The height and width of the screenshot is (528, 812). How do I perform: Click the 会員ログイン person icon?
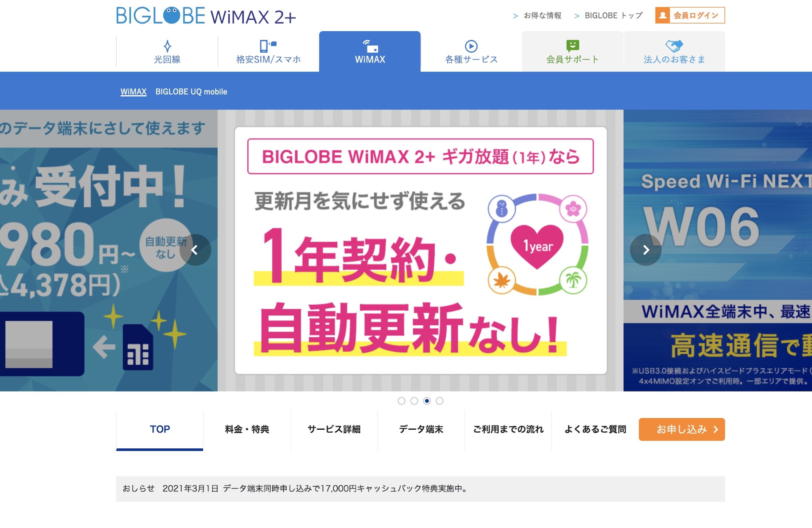click(x=663, y=15)
